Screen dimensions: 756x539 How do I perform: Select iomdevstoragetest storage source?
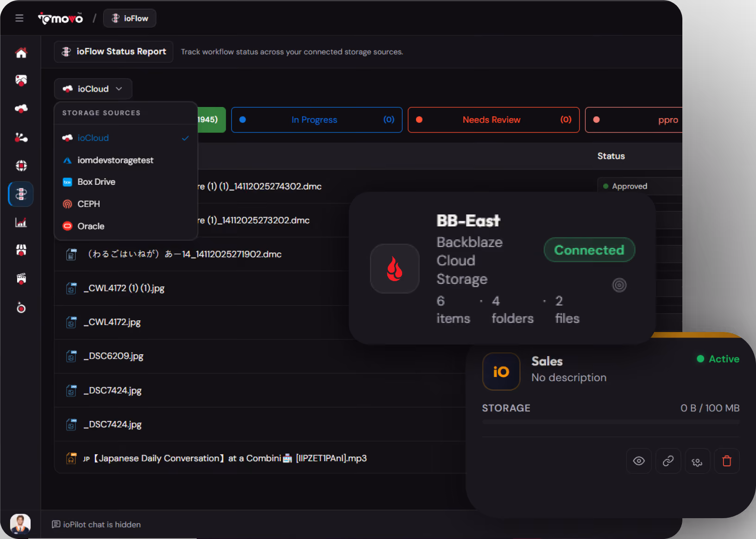point(126,160)
